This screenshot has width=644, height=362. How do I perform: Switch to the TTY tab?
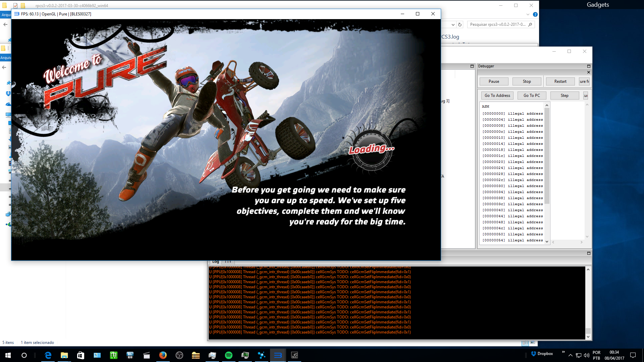228,262
